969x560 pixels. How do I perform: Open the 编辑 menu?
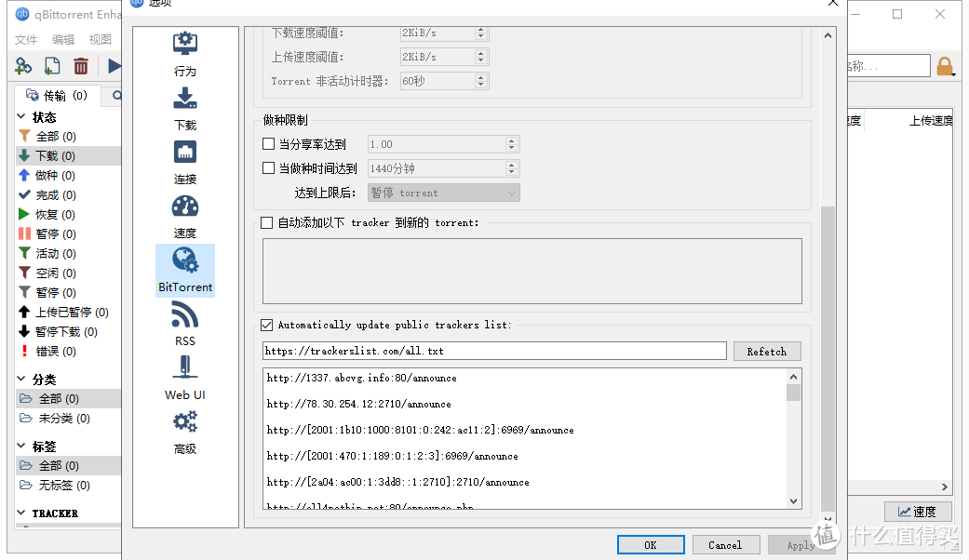[x=61, y=40]
